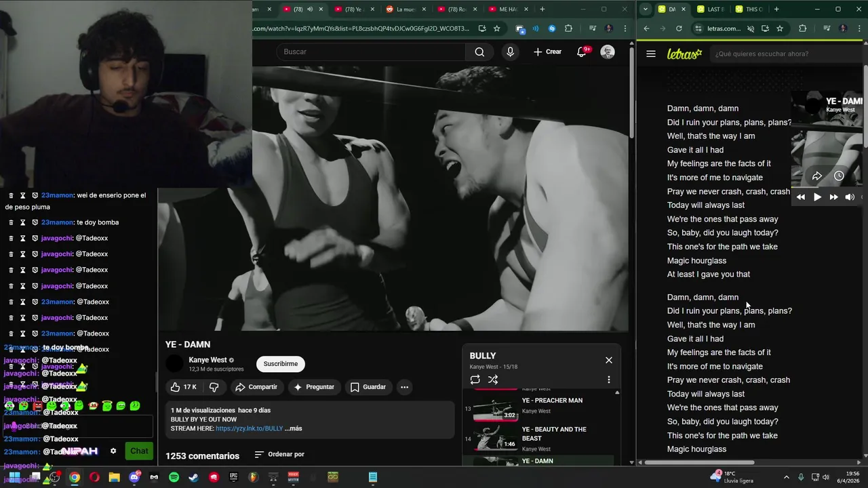Open new tab in the YouTube browser window

point(542,9)
